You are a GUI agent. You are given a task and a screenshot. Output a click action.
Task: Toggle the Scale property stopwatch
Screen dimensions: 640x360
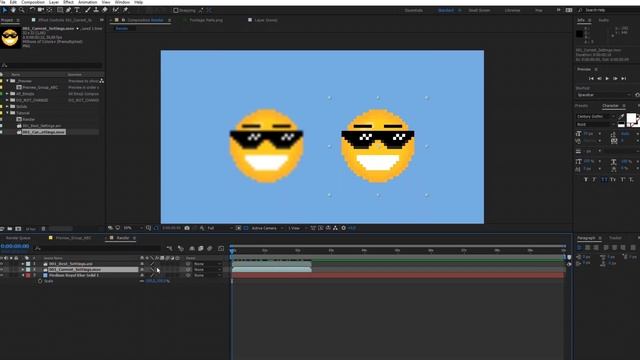[x=40, y=281]
